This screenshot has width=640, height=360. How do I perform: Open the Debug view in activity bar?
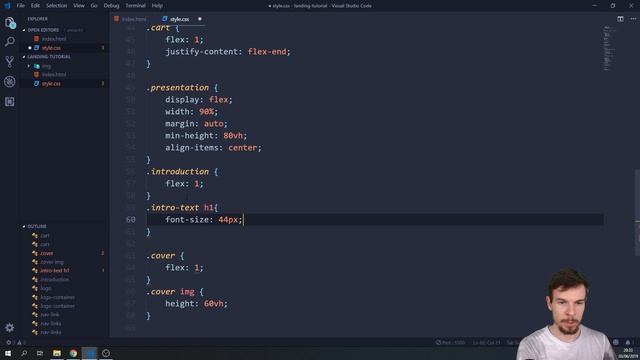(x=10, y=82)
